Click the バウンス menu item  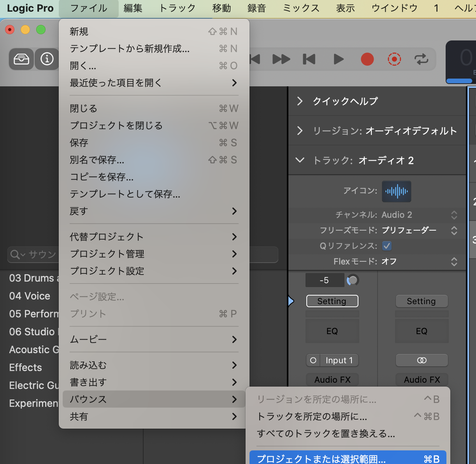tap(154, 399)
